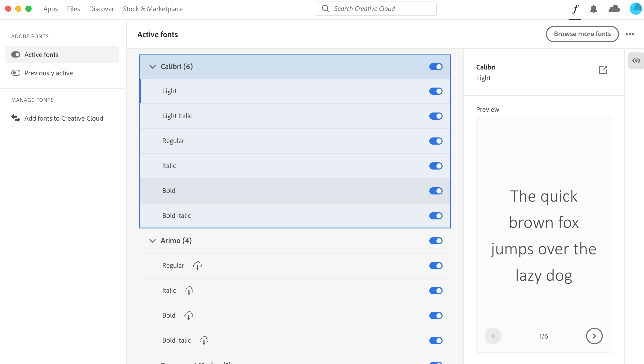The height and width of the screenshot is (364, 644).
Task: Click the cloud sync status icon
Action: [x=614, y=9]
